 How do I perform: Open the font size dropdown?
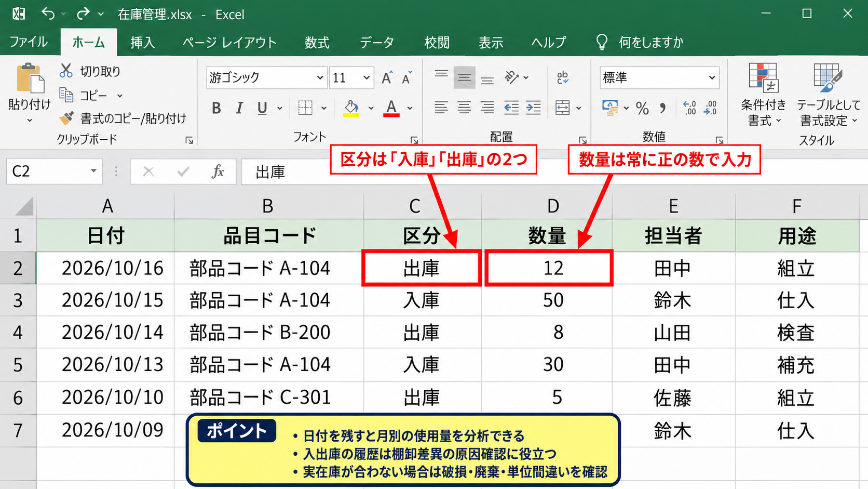point(367,78)
